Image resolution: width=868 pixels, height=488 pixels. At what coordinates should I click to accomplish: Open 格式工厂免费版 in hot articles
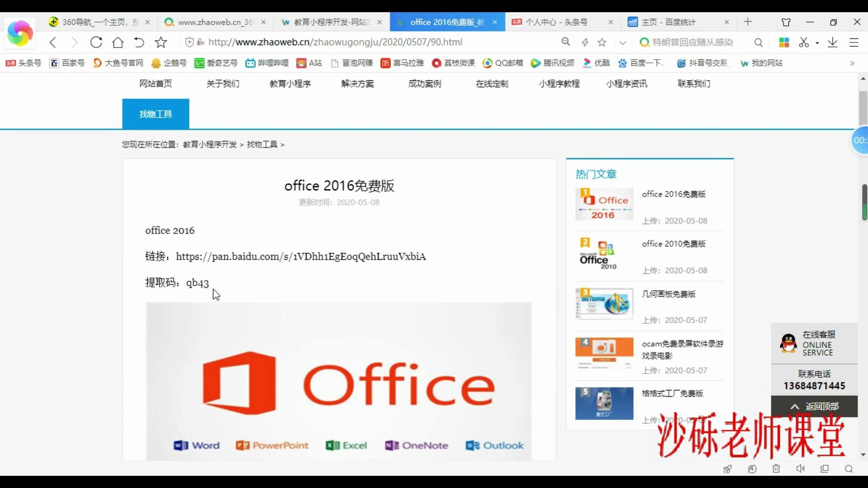coord(672,394)
